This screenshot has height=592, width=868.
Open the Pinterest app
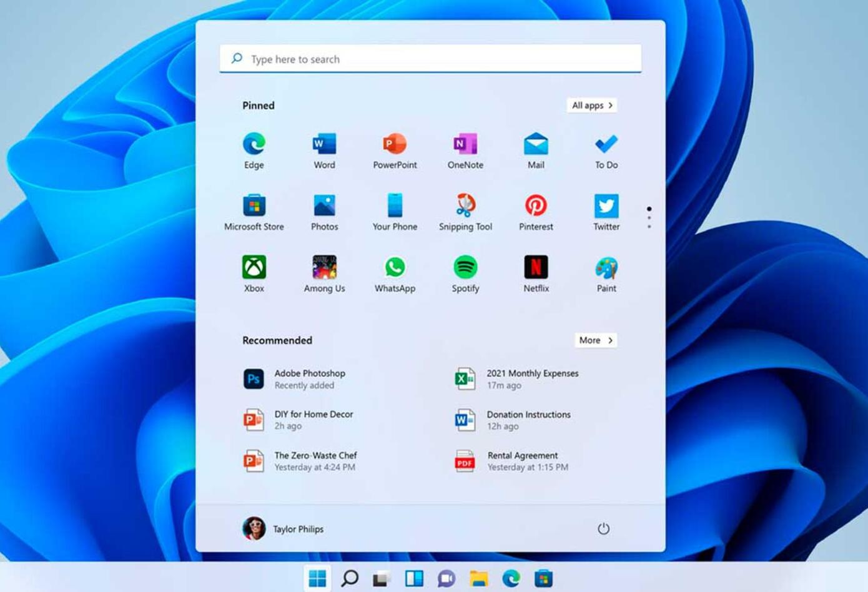pos(536,212)
